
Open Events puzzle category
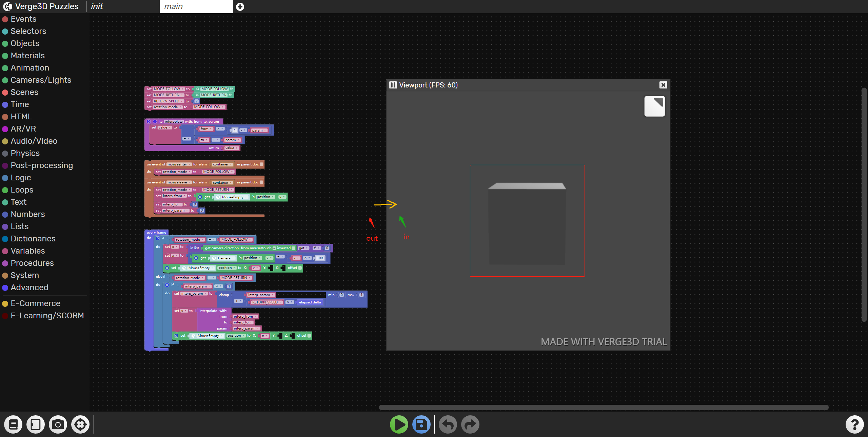tap(23, 19)
